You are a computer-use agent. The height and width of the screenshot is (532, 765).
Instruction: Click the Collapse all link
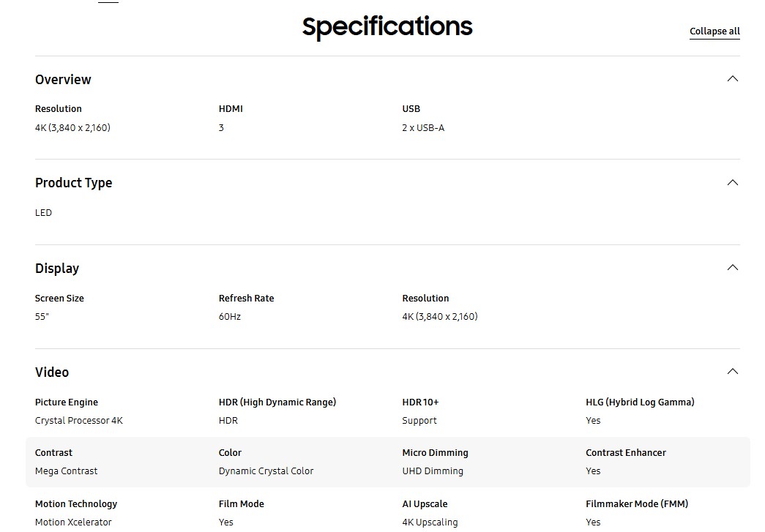tap(714, 31)
